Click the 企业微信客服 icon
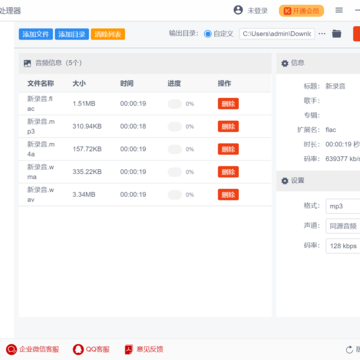This screenshot has height=360, width=360. coord(11,349)
